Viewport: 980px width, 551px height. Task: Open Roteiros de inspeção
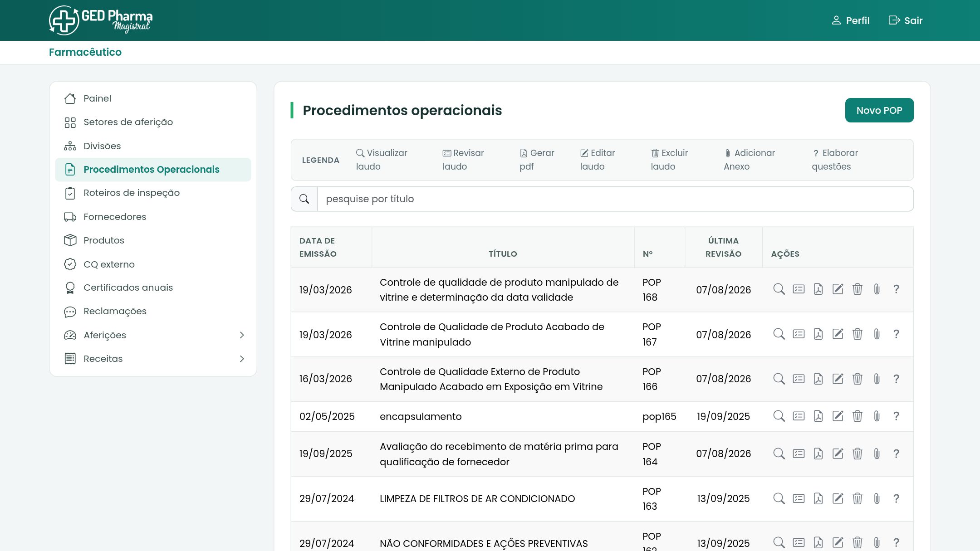pos(153,193)
